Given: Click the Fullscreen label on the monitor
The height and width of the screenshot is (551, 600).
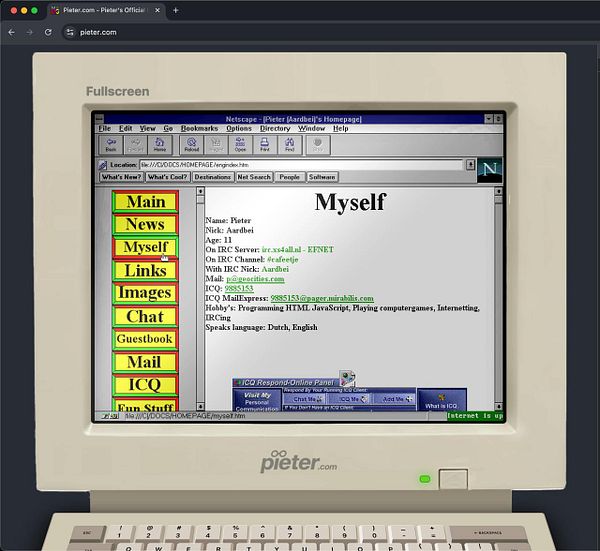Looking at the screenshot, I should coord(118,91).
